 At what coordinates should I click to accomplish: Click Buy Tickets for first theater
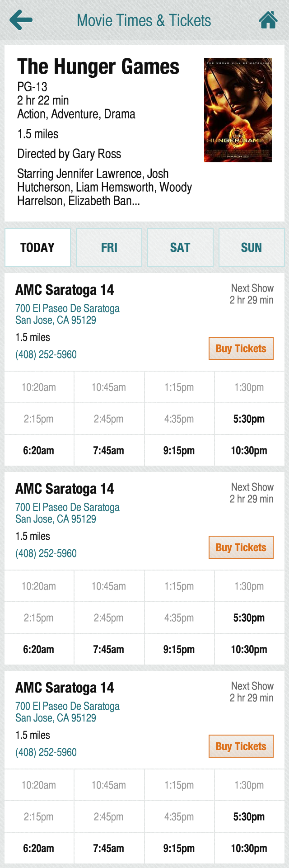(x=241, y=349)
